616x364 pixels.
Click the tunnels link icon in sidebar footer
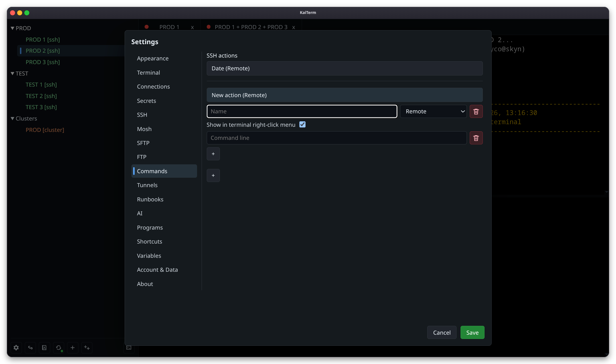(x=30, y=347)
